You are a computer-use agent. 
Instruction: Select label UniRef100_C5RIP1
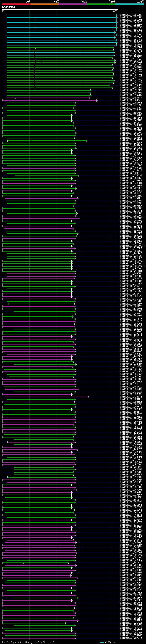click(x=131, y=575)
